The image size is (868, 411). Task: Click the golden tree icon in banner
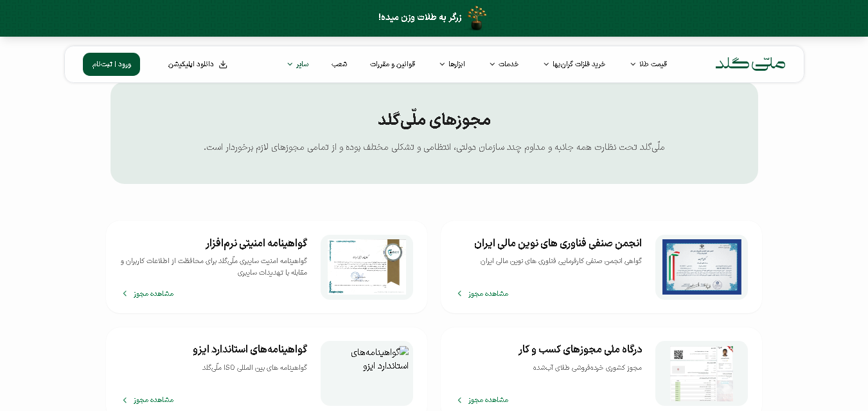(x=477, y=18)
